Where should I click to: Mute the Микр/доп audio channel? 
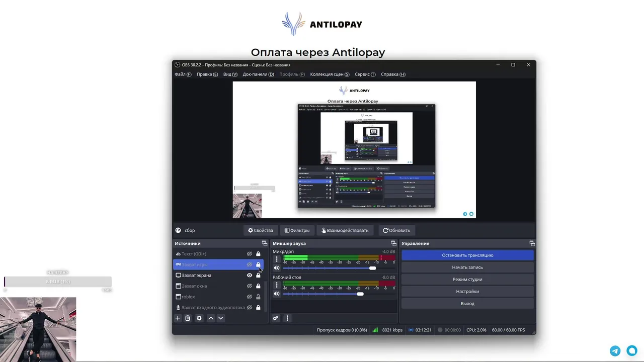point(276,268)
